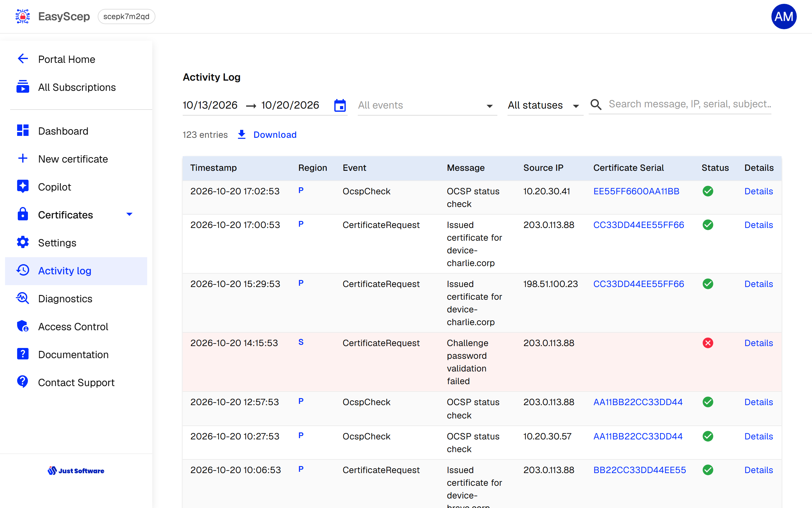Click the Copilot sparkle icon
The width and height of the screenshot is (812, 508).
(x=23, y=186)
